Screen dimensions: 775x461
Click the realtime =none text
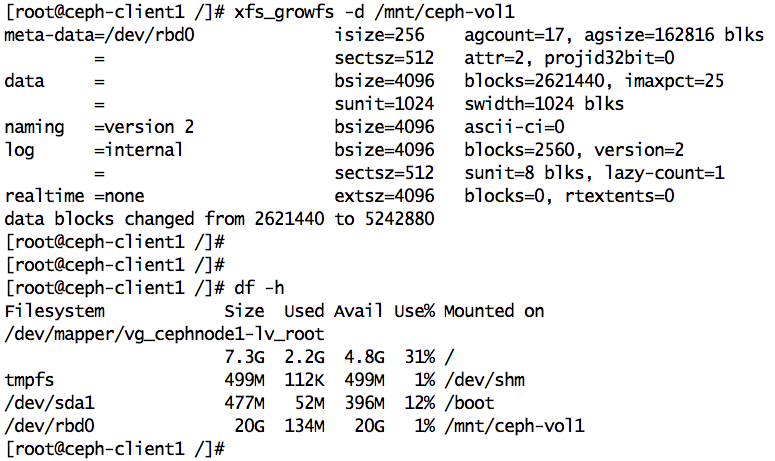pos(75,194)
